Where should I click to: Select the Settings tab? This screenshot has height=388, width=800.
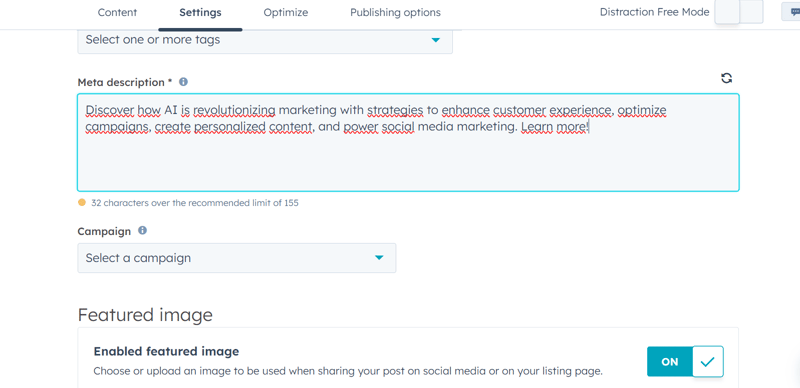coord(201,12)
